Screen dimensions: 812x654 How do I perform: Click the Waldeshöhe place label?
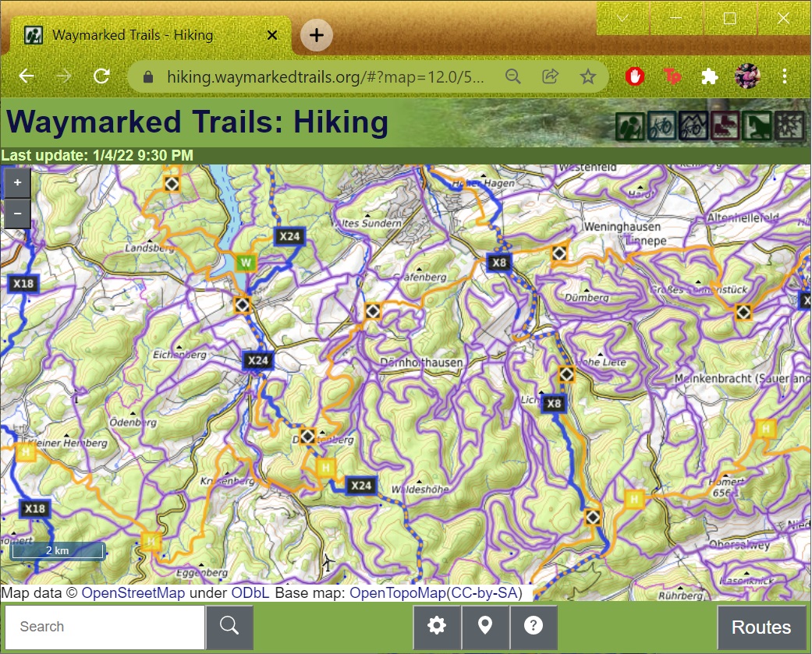(420, 489)
